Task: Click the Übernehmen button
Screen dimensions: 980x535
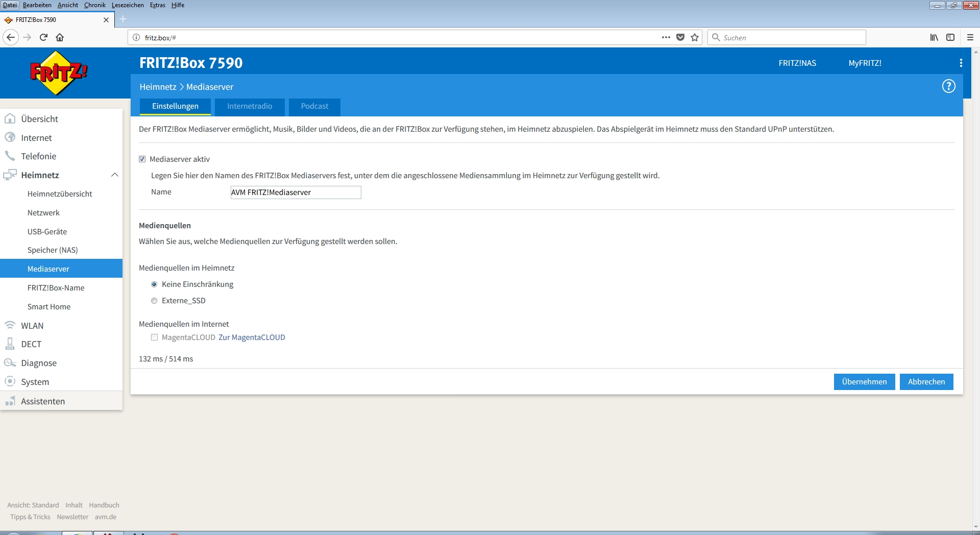Action: click(x=864, y=382)
